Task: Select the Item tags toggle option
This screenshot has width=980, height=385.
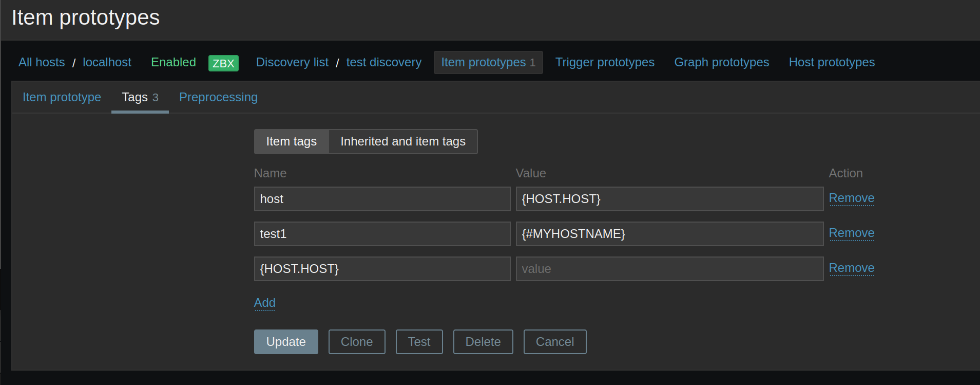Action: (x=291, y=141)
